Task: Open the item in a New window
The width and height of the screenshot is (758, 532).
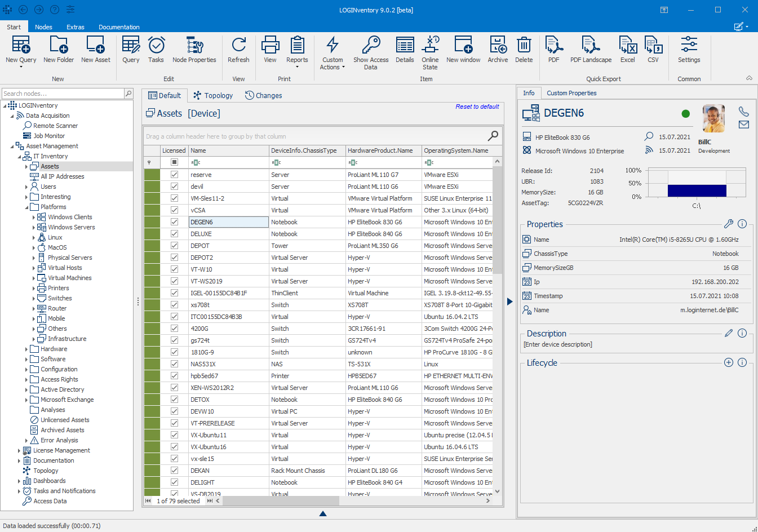Action: pyautogui.click(x=463, y=50)
